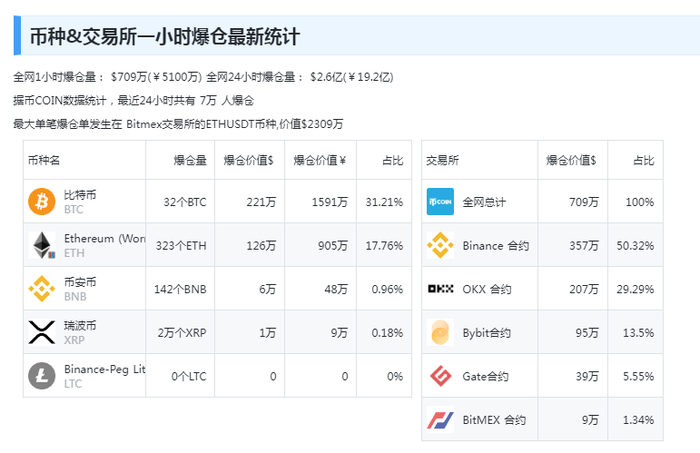Click the 币种名 column header
Image resolution: width=700 pixels, height=453 pixels.
point(45,160)
